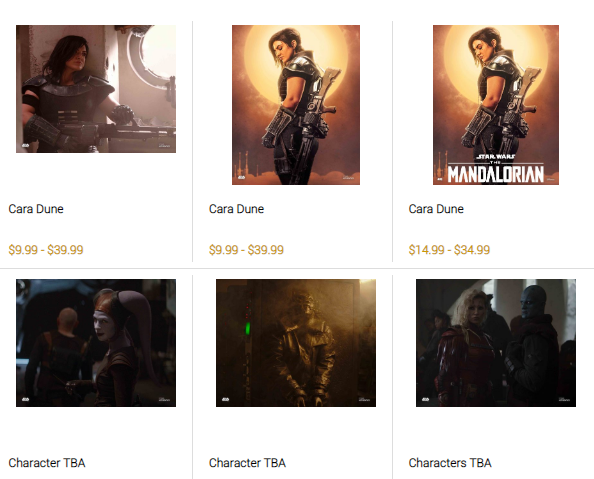Click middle Character TBA title
This screenshot has height=479, width=594.
click(247, 463)
